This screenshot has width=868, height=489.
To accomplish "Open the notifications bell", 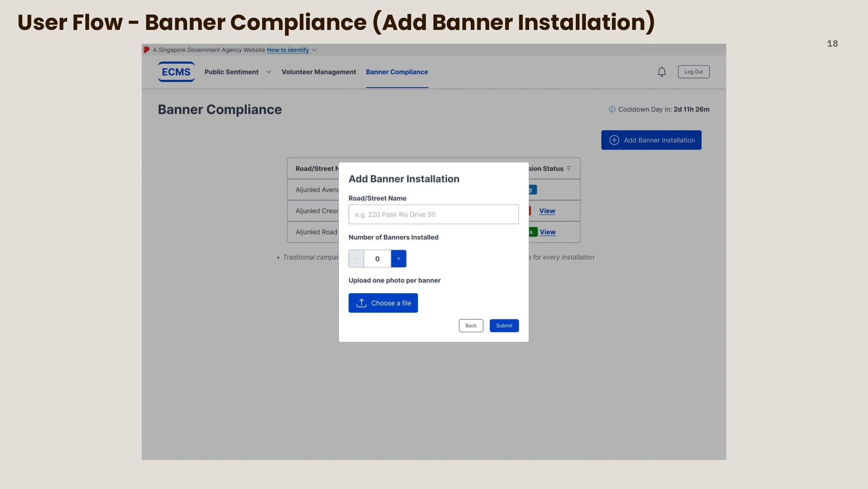I will [662, 72].
